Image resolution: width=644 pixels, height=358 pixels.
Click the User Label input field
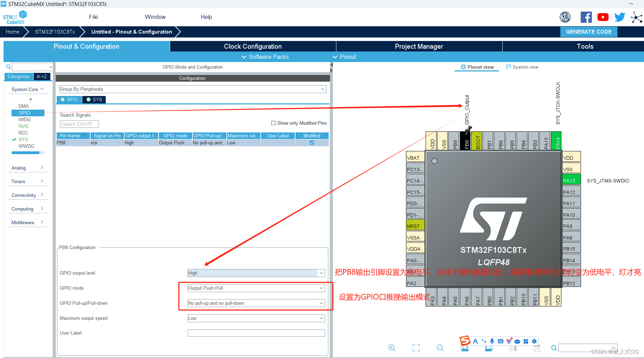coord(256,333)
